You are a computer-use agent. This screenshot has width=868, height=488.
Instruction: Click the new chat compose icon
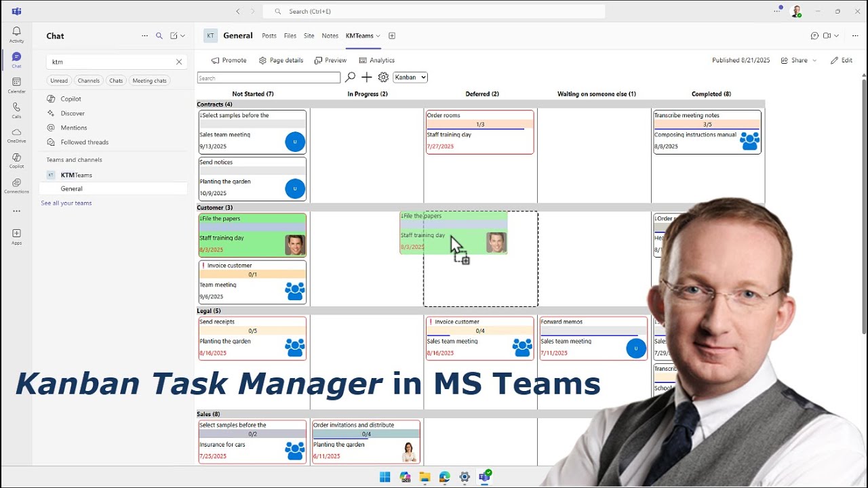[x=174, y=36]
